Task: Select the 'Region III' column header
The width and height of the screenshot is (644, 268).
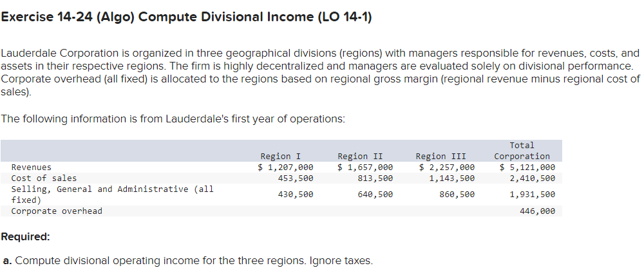Action: (441, 156)
